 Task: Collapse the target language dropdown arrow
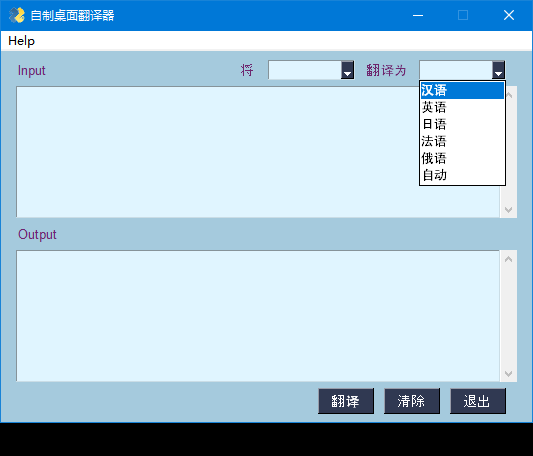coord(498,70)
